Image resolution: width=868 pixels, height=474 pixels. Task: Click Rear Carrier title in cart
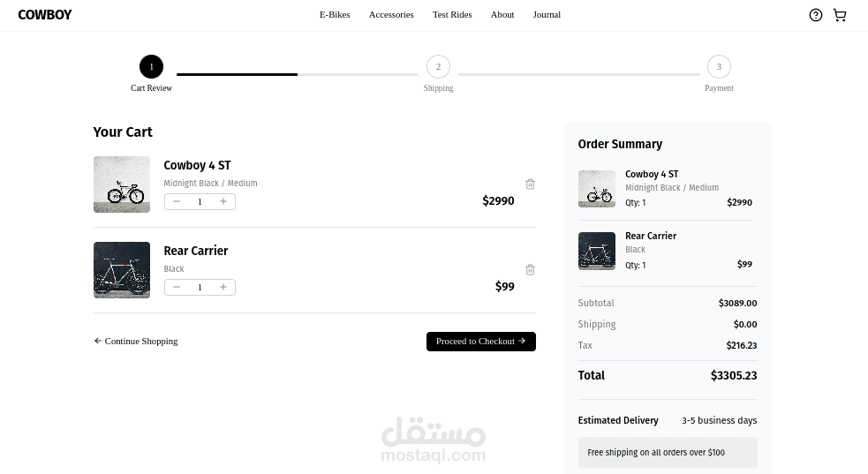195,251
